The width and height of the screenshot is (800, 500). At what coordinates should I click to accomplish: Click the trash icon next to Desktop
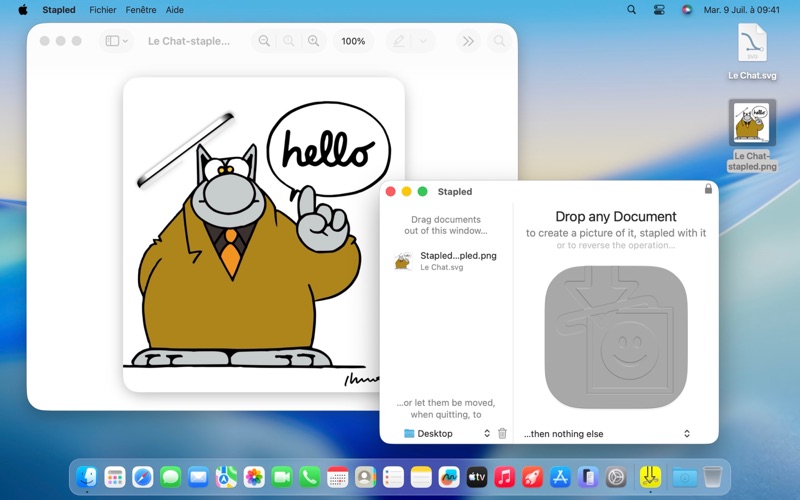pyautogui.click(x=502, y=433)
